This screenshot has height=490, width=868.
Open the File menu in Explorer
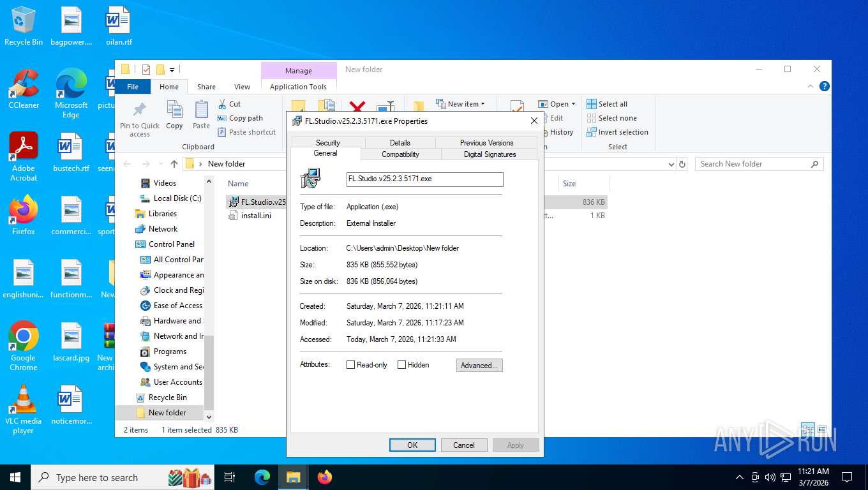click(133, 87)
